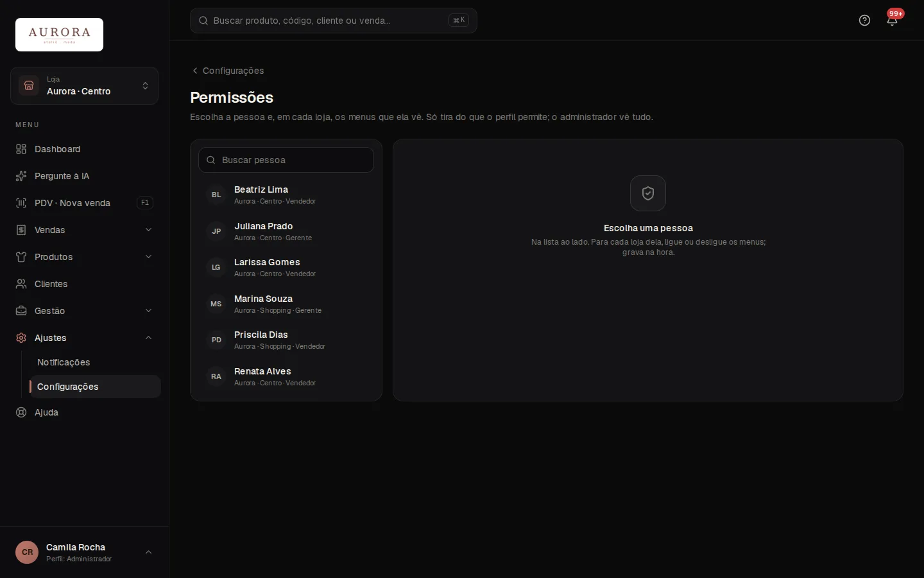
Task: Open Pergunte à IA from the sidebar
Action: 84,176
